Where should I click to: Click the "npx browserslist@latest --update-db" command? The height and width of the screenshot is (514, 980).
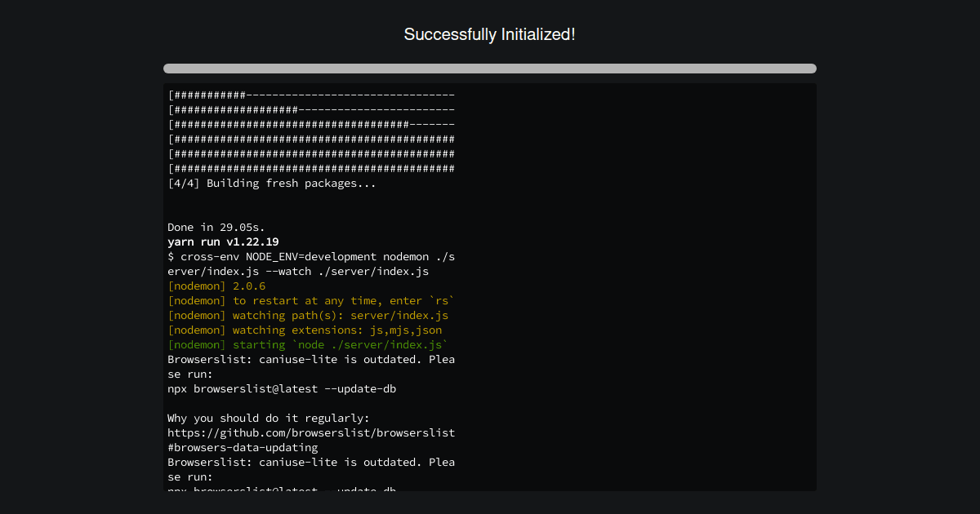[x=282, y=388]
